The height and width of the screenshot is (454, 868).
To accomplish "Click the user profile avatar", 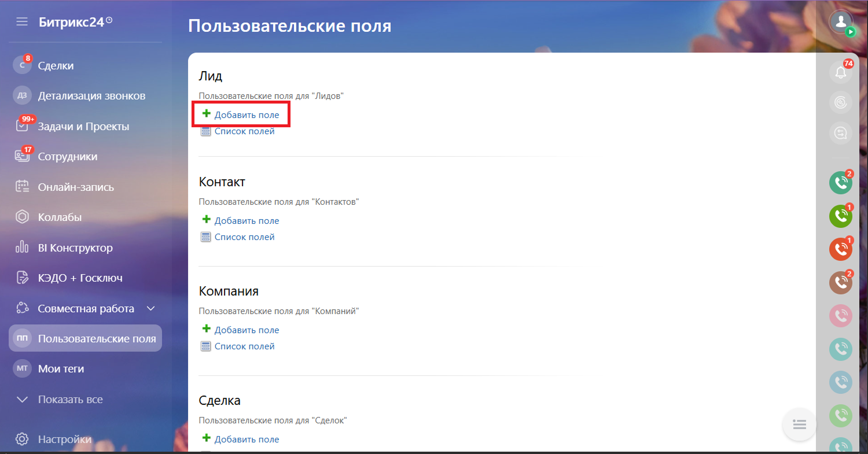I will coord(841,22).
